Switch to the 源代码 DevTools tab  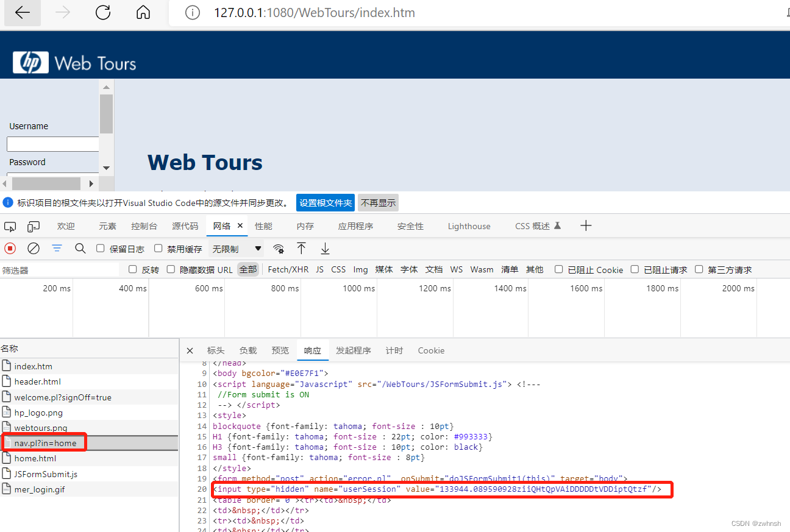tap(185, 226)
